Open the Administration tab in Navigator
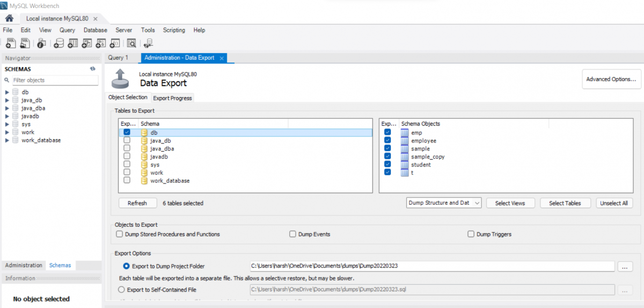 pos(24,265)
